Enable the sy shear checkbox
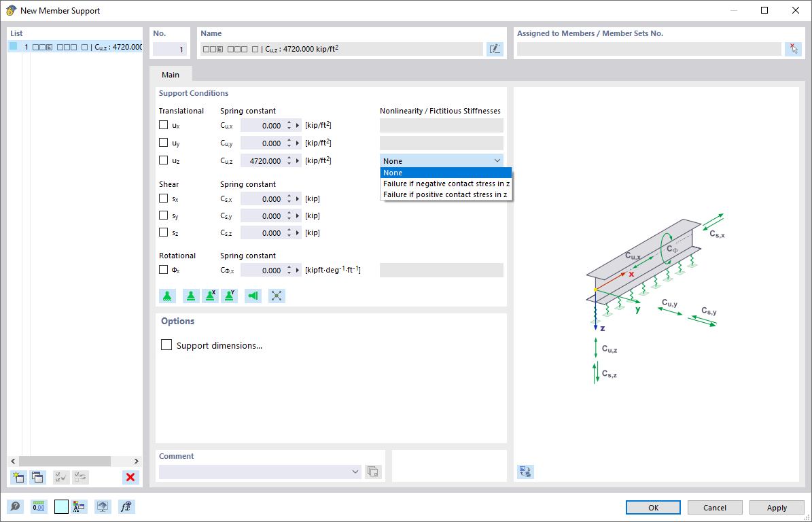The width and height of the screenshot is (812, 522). 164,215
